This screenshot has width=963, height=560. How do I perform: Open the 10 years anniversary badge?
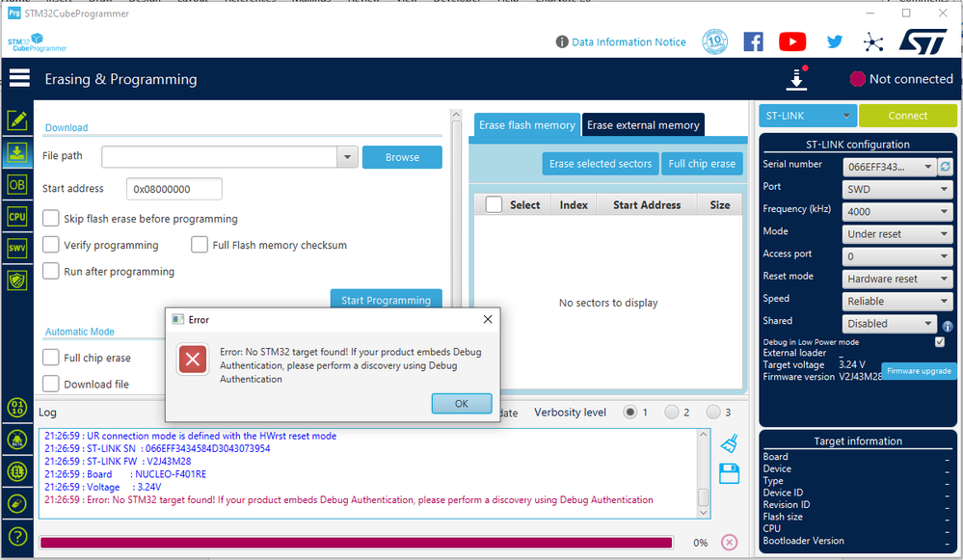715,41
